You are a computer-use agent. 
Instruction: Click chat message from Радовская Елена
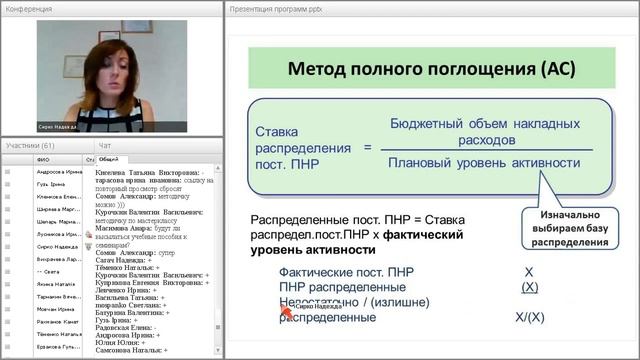pyautogui.click(x=126, y=328)
